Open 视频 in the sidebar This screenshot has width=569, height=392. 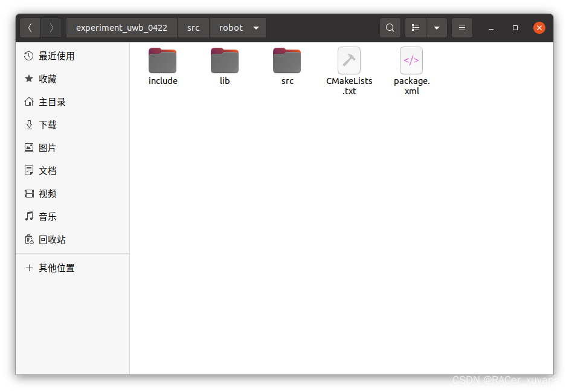pos(72,193)
